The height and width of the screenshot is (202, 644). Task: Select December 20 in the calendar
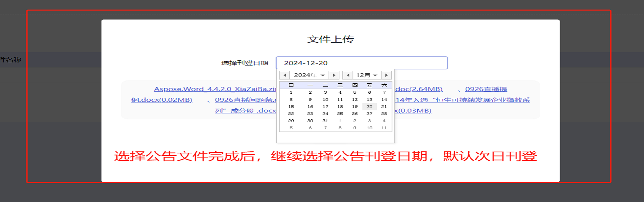[x=369, y=107]
